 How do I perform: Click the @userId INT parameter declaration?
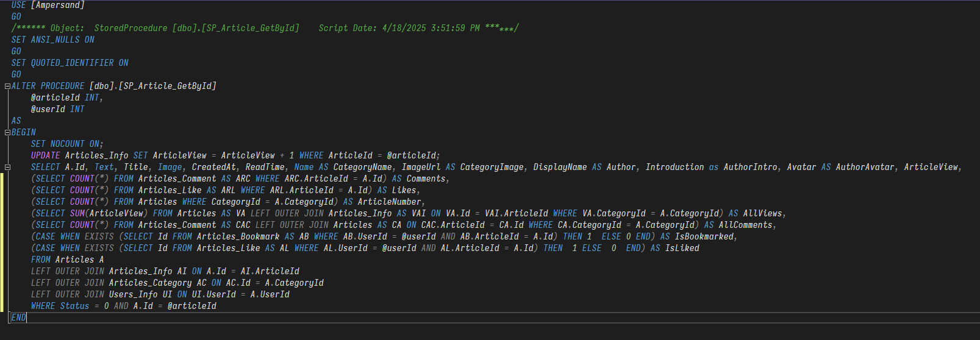coord(57,109)
